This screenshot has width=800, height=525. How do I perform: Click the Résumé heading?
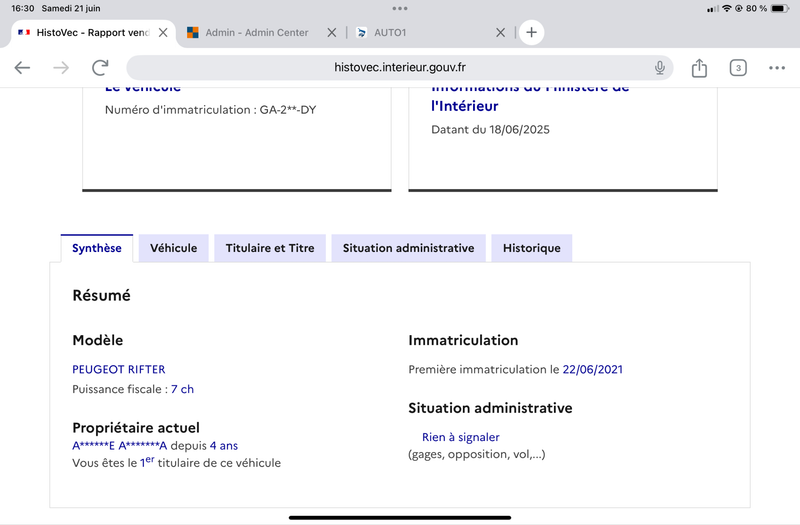click(102, 295)
